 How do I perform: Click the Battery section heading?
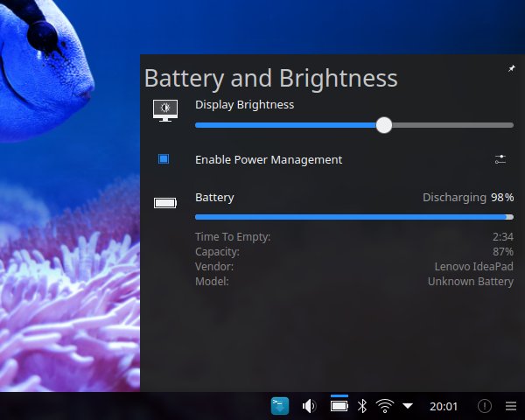[x=214, y=198]
